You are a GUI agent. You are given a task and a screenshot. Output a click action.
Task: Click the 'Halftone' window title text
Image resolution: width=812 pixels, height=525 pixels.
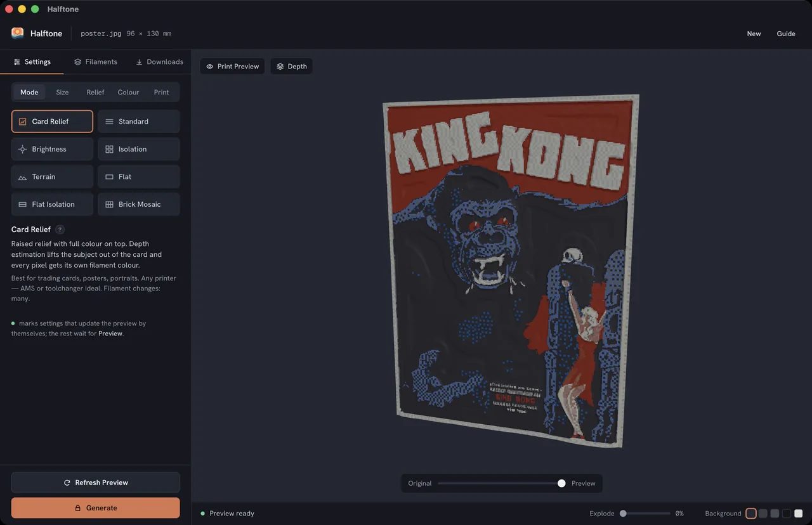coord(63,10)
